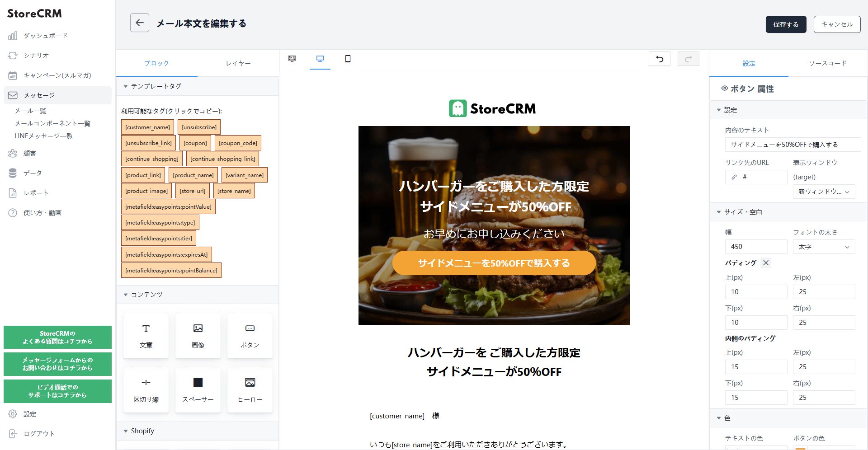Open メール一覧 submenu item
This screenshot has height=450, width=868.
pos(30,111)
